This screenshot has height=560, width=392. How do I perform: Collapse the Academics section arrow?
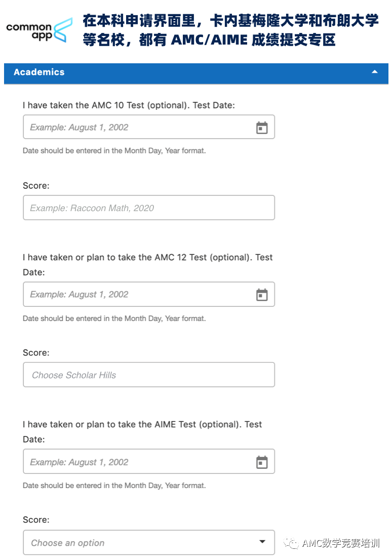[x=374, y=72]
